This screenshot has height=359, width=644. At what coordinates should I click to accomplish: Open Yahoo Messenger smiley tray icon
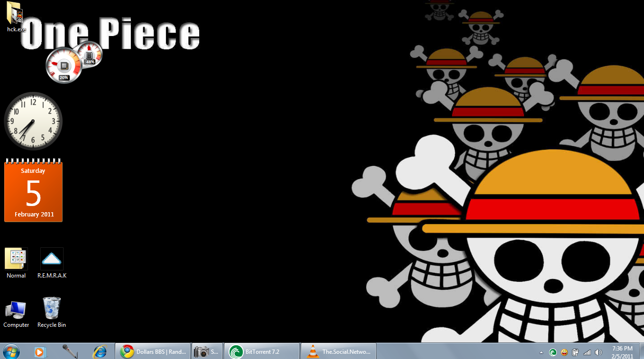coord(564,352)
